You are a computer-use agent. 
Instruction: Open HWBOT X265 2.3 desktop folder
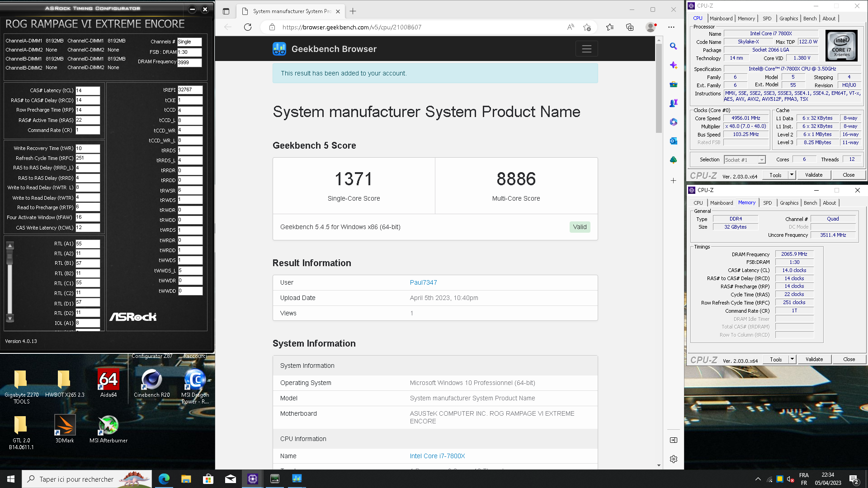click(x=65, y=383)
